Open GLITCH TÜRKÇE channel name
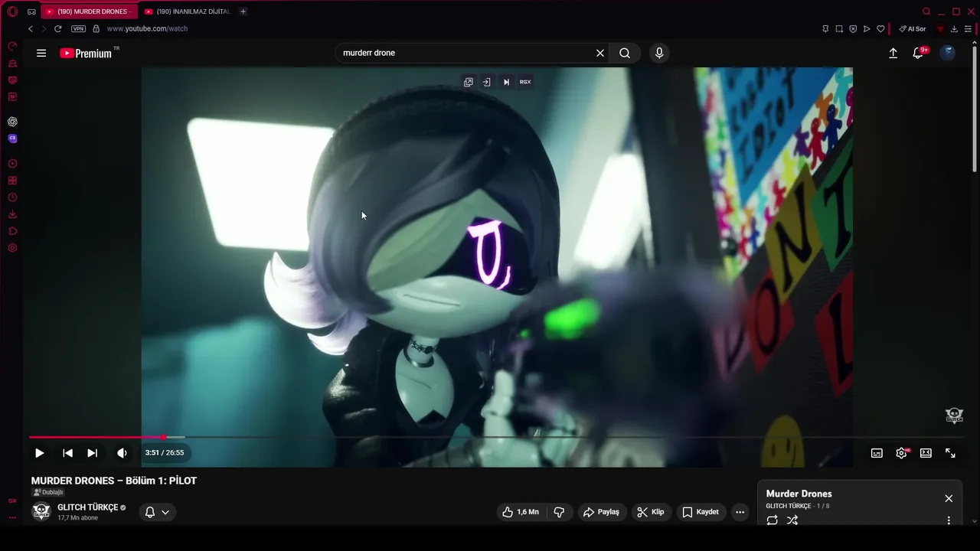 click(88, 507)
